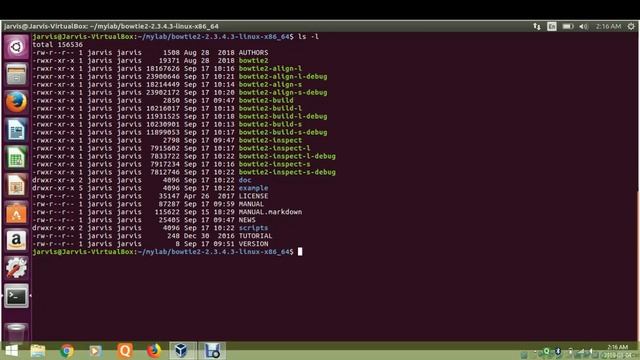Open the keyboard layout indicator

point(552,27)
